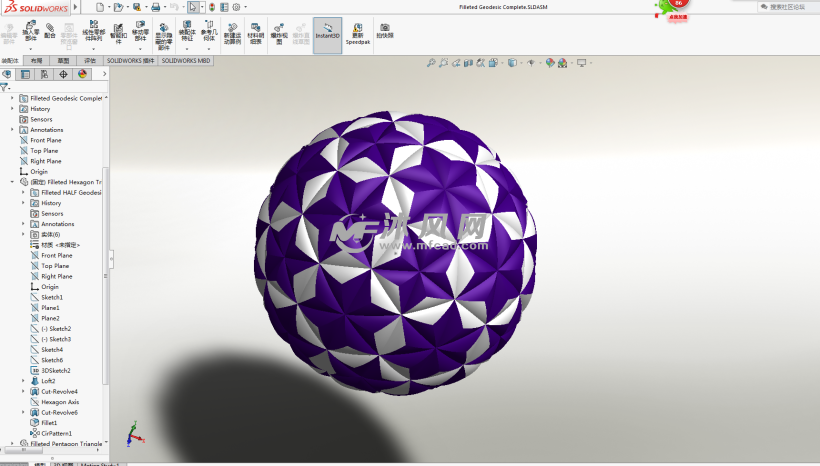Click Take Snapshot camera tool
The image size is (820, 466).
385,30
